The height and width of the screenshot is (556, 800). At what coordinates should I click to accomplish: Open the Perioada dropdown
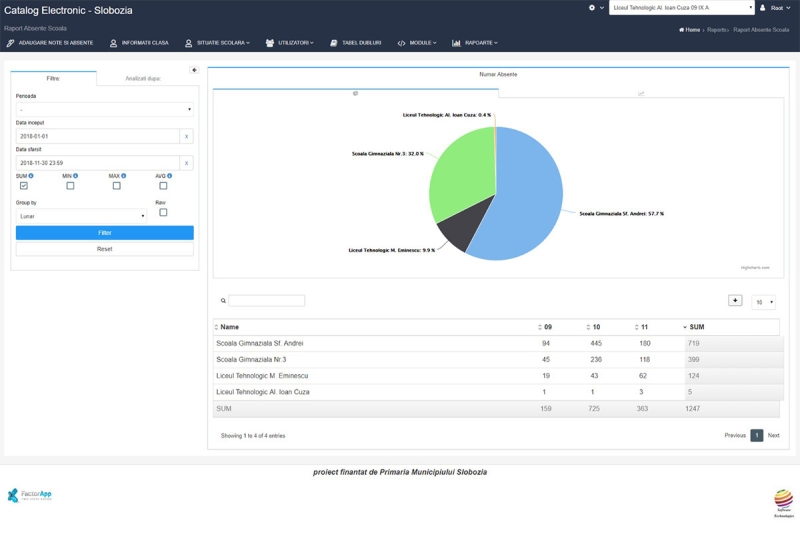(x=104, y=109)
